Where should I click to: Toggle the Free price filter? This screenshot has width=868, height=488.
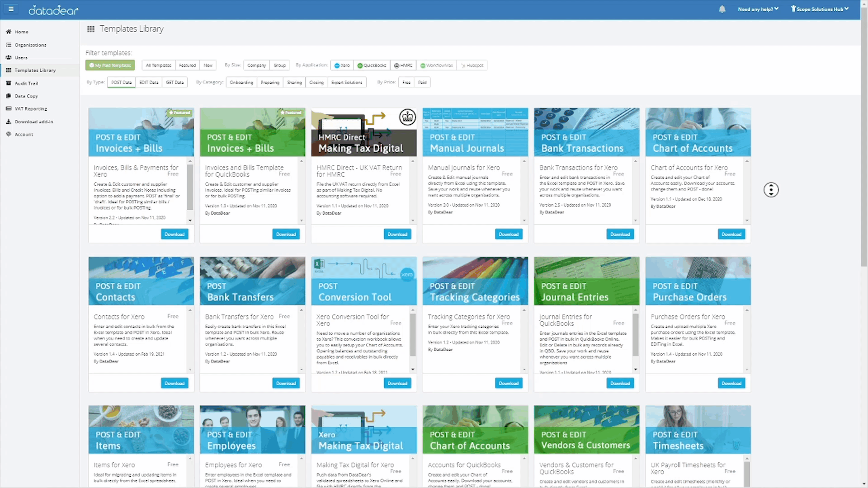point(406,83)
